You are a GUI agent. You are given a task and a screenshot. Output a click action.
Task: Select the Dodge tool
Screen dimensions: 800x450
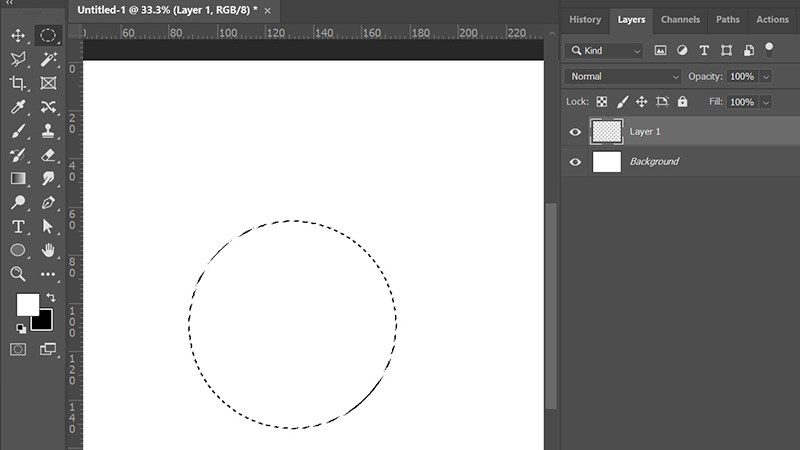coord(18,202)
